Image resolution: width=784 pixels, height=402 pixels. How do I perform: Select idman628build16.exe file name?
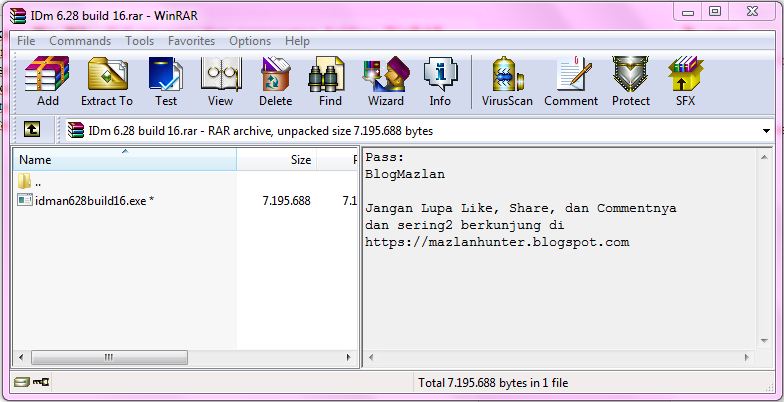coord(94,200)
